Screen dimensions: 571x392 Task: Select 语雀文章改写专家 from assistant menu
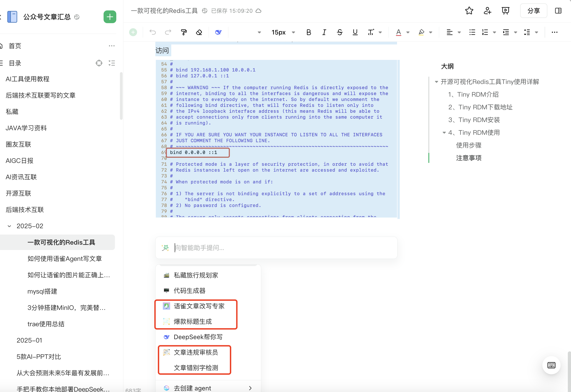tap(199, 306)
